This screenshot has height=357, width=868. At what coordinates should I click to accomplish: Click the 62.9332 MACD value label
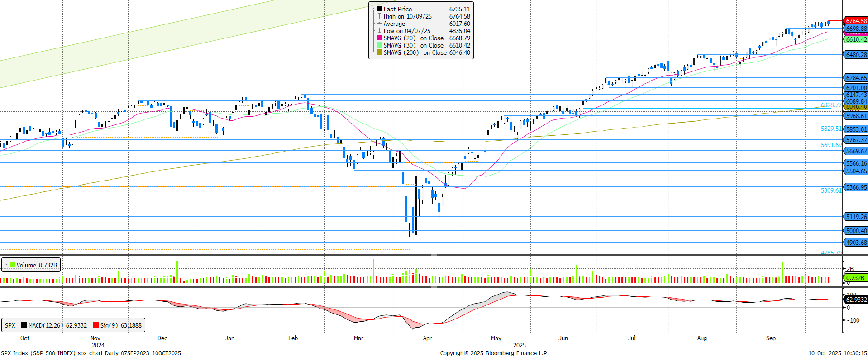click(x=856, y=300)
